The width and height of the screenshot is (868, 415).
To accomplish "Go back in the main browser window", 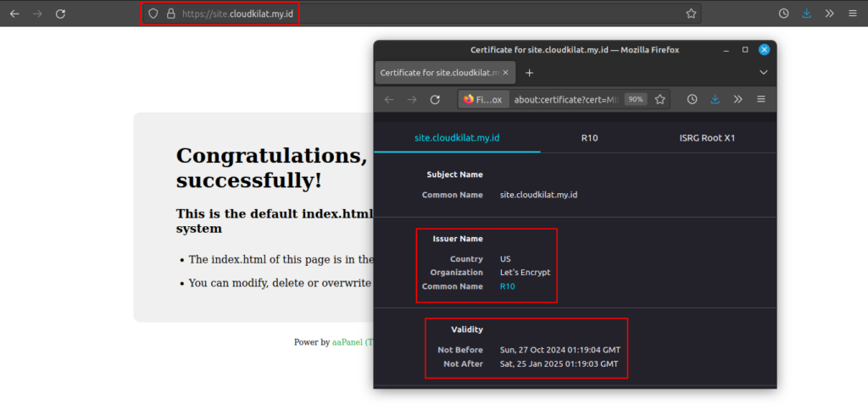I will 14,14.
